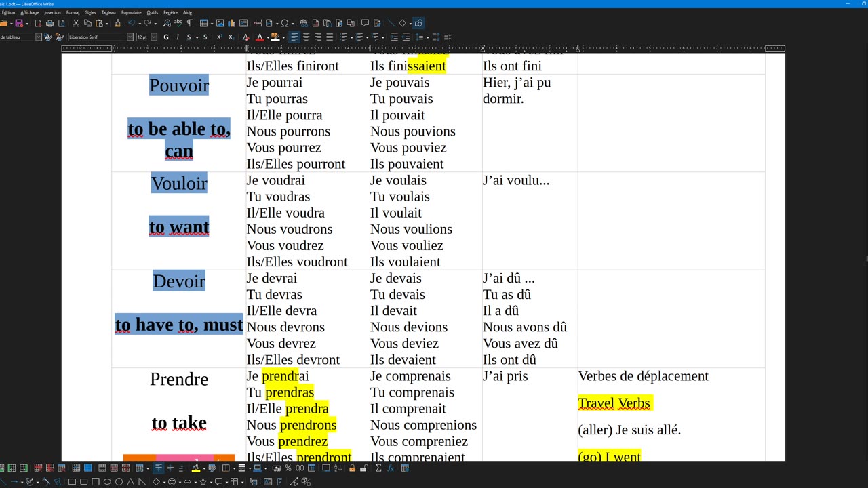Image resolution: width=868 pixels, height=488 pixels.
Task: Toggle formatting marks pilcrow button
Action: click(189, 23)
